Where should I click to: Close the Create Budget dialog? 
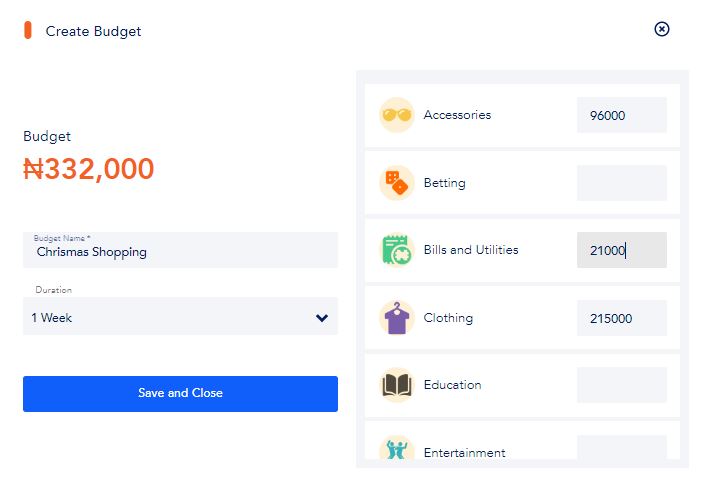(661, 29)
